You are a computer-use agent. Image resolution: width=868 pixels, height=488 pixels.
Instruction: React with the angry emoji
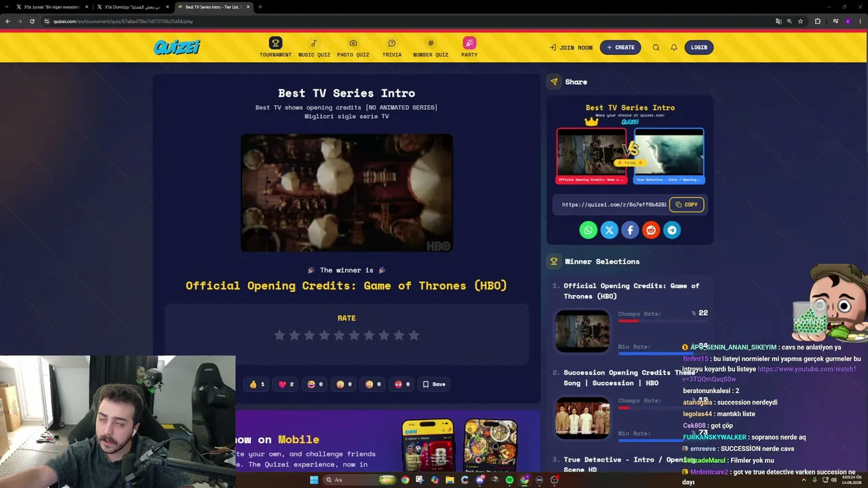pos(402,384)
